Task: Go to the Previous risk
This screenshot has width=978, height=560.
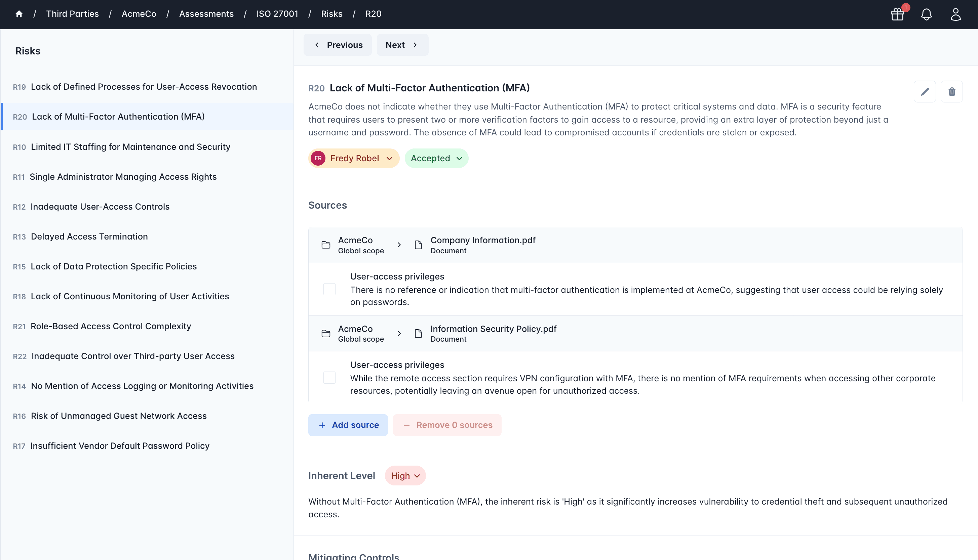Action: pyautogui.click(x=338, y=45)
